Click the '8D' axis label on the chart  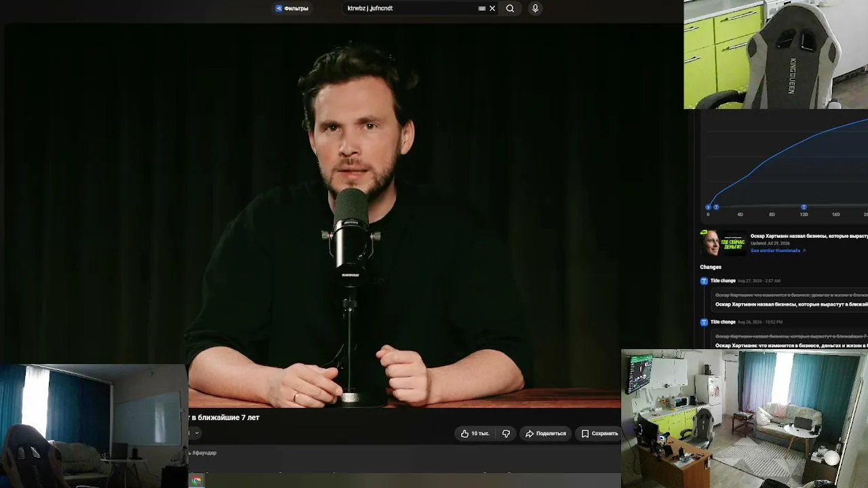coord(772,215)
